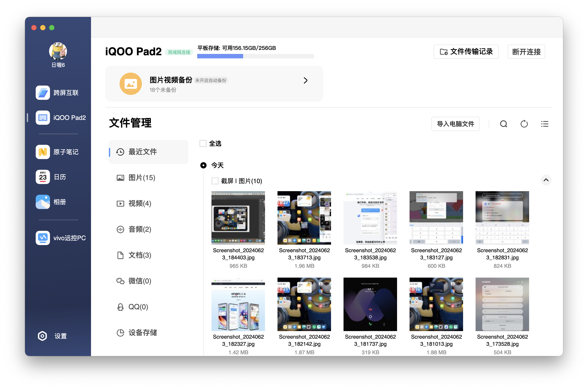Select thumbnail Screenshot_20240623_183127.jpg
This screenshot has height=389, width=588.
click(x=436, y=218)
